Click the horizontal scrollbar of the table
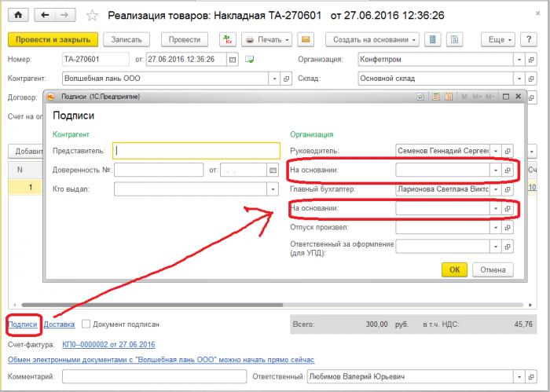Viewport: 550px width, 392px height. [x=152, y=305]
